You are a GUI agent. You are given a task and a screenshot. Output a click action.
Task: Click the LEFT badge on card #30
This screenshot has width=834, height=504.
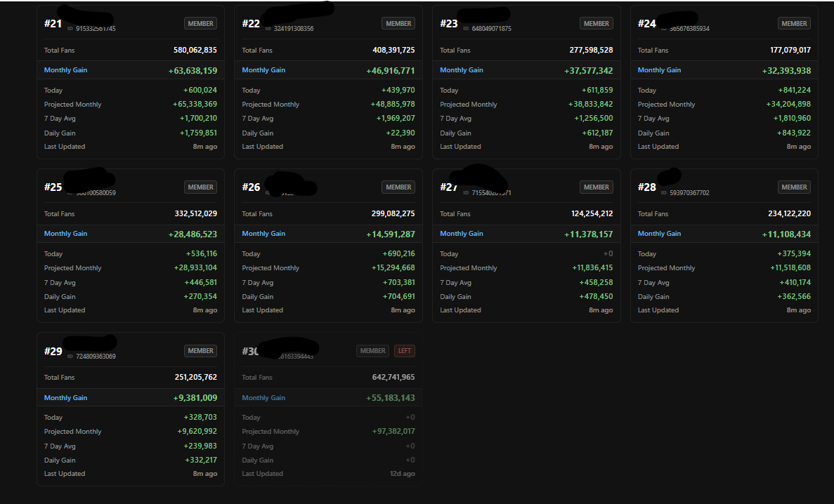pyautogui.click(x=404, y=351)
